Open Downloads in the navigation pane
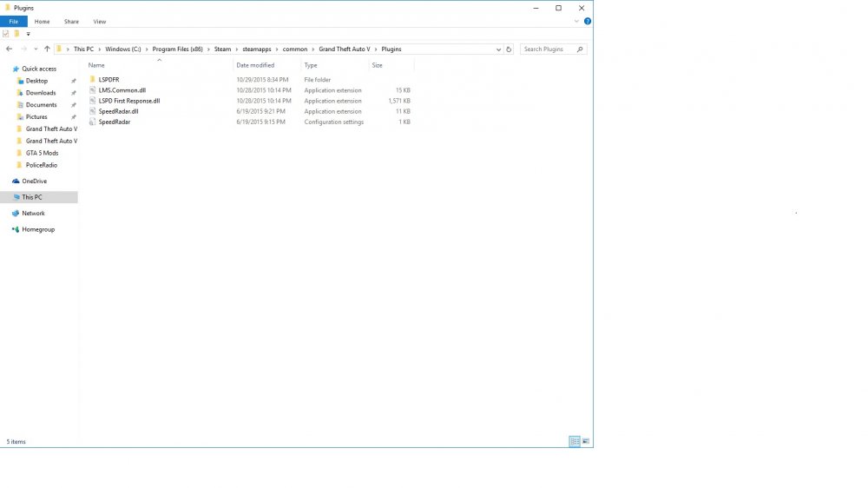The height and width of the screenshot is (488, 868). (x=41, y=93)
